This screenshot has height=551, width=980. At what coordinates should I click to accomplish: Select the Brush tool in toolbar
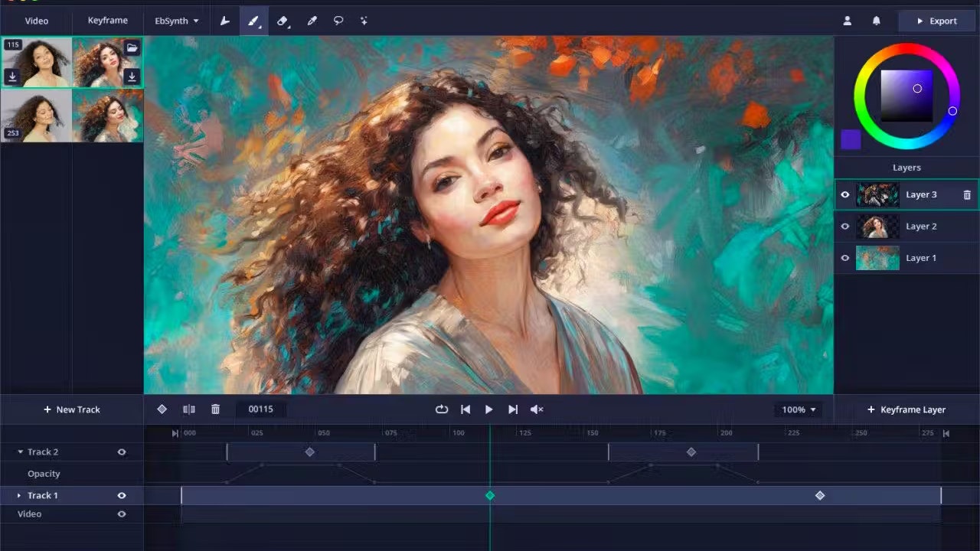(x=253, y=21)
